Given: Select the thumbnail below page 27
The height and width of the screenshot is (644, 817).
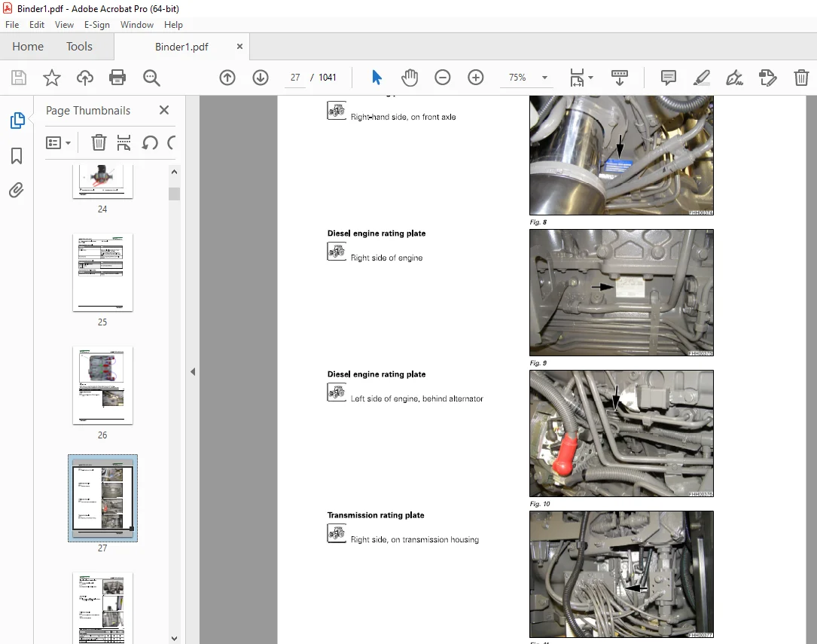Looking at the screenshot, I should 102,608.
